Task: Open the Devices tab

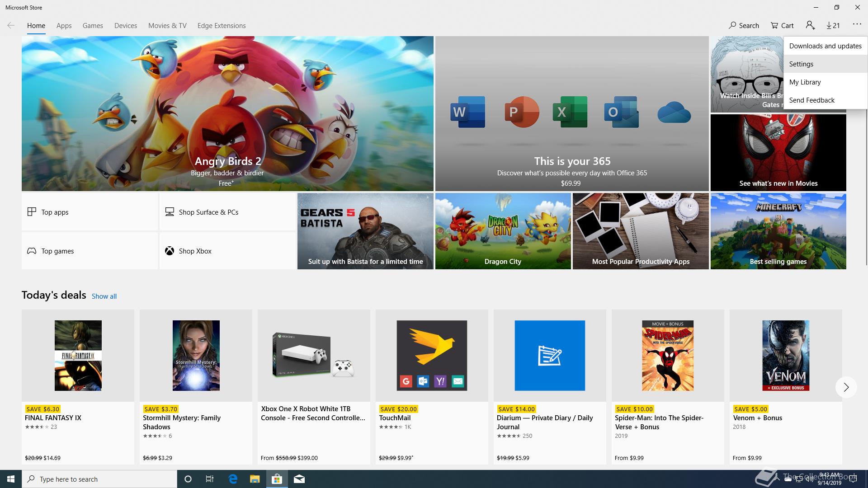Action: click(x=126, y=26)
